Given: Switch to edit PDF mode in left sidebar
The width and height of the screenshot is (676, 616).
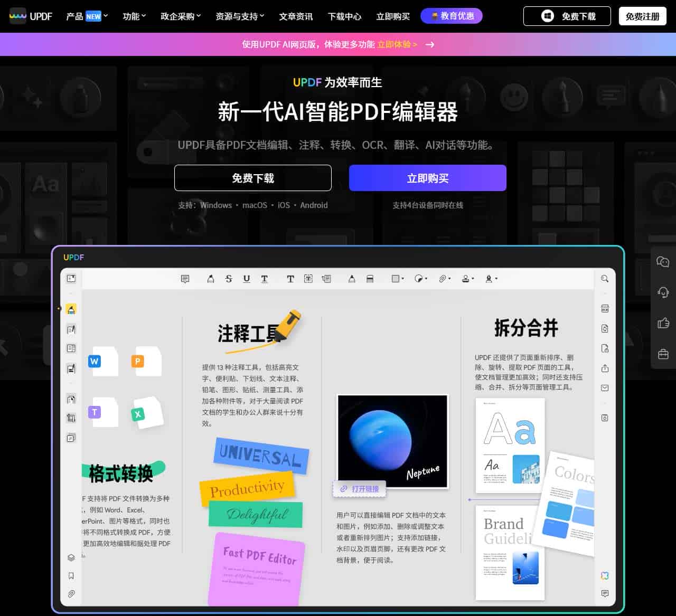Looking at the screenshot, I should coord(71,329).
